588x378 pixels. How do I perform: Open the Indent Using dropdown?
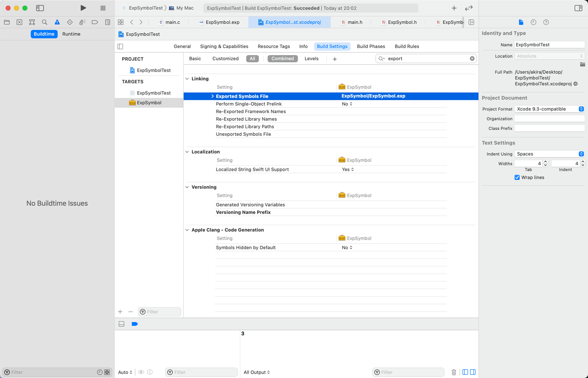(x=549, y=154)
